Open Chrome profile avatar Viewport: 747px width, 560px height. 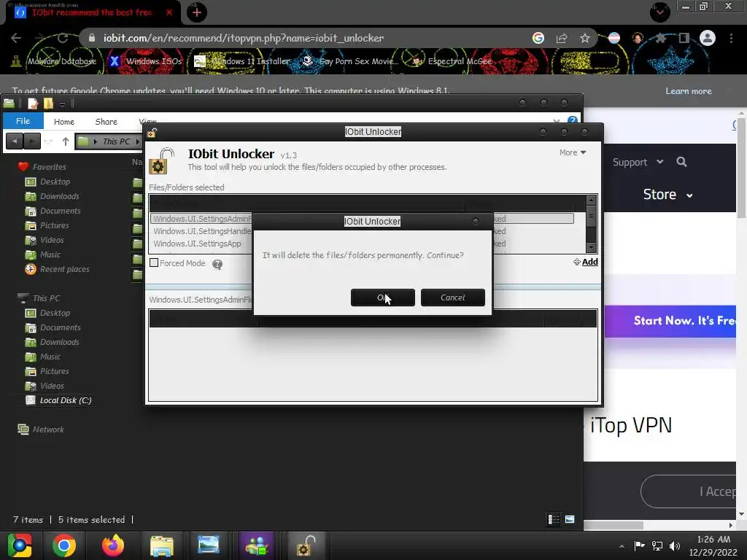click(x=708, y=38)
